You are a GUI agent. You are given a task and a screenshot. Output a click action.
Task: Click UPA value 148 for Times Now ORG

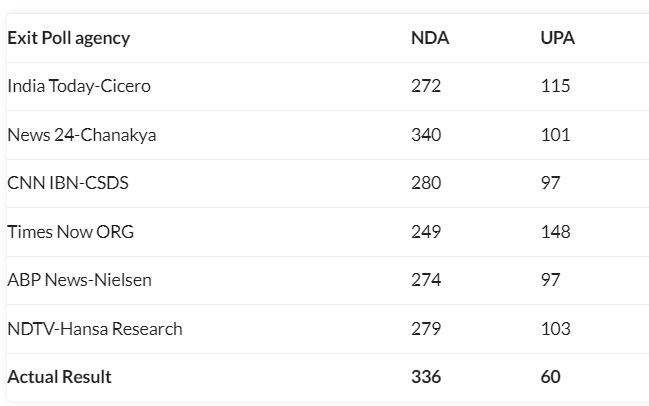click(x=555, y=232)
